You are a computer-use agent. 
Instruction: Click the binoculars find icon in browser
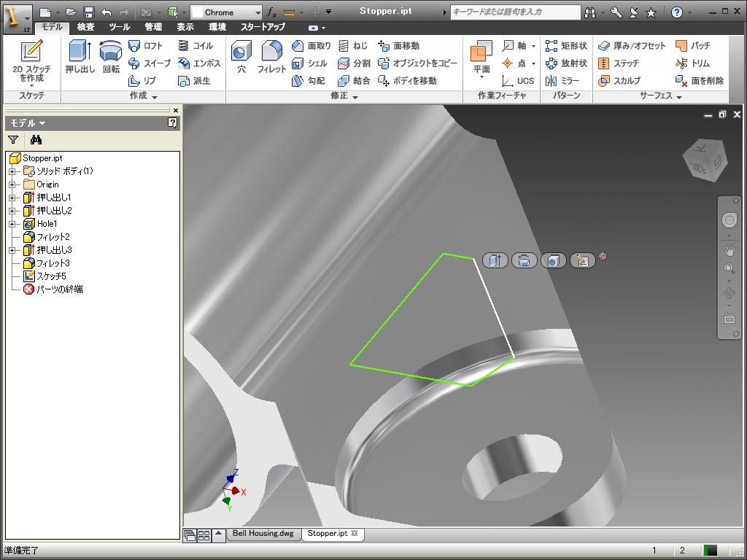pyautogui.click(x=36, y=139)
